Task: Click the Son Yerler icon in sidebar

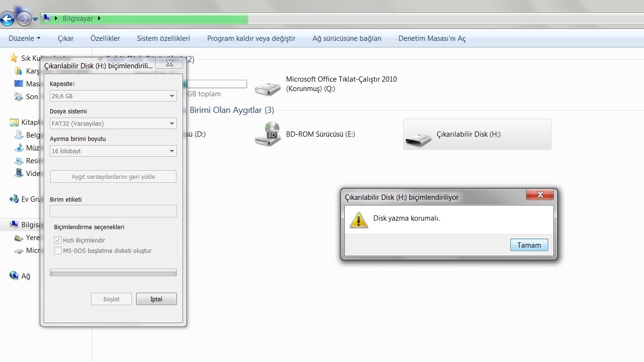Action: pyautogui.click(x=18, y=97)
